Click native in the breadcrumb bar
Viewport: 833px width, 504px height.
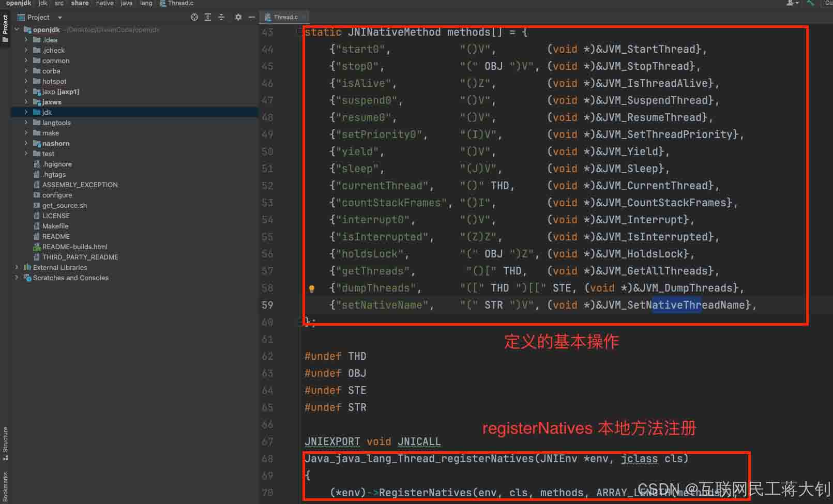click(104, 3)
